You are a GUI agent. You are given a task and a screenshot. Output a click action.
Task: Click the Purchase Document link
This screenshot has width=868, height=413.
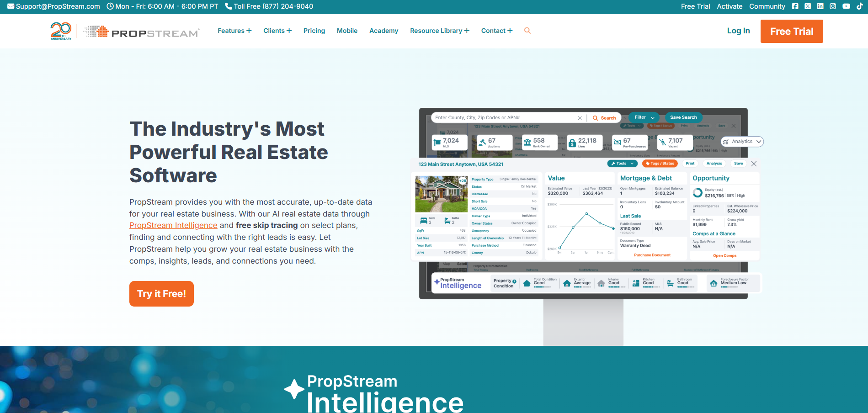click(x=652, y=255)
